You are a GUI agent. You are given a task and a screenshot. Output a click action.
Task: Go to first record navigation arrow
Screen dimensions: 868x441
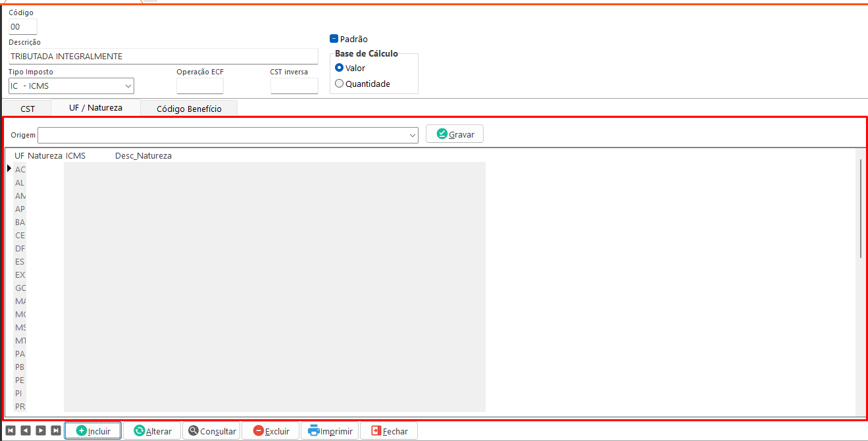click(11, 430)
